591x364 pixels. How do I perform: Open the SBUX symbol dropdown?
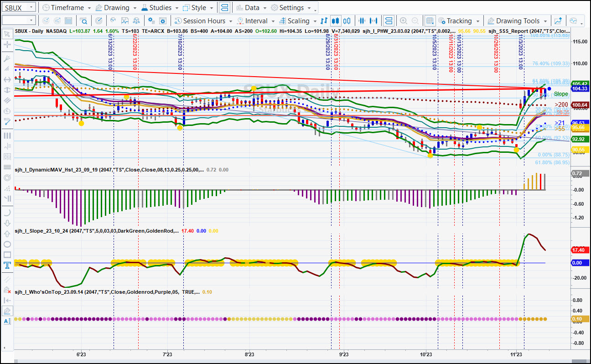(31, 8)
